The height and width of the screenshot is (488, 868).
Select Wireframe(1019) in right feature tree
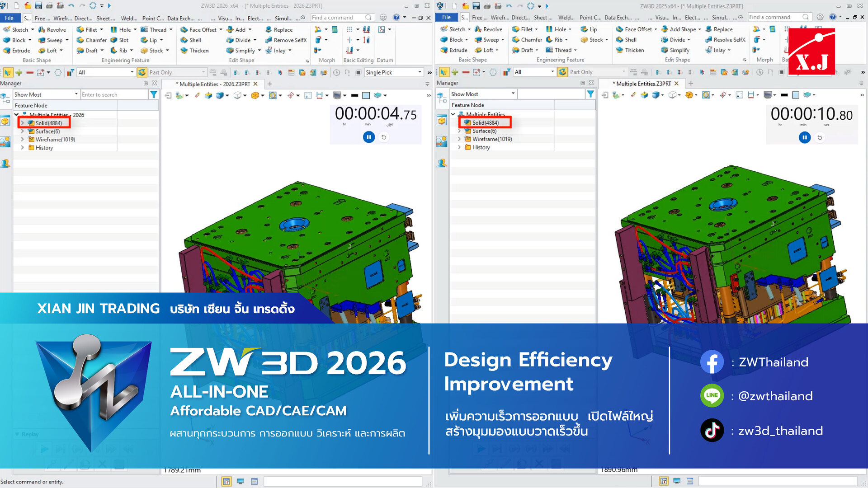[492, 139]
